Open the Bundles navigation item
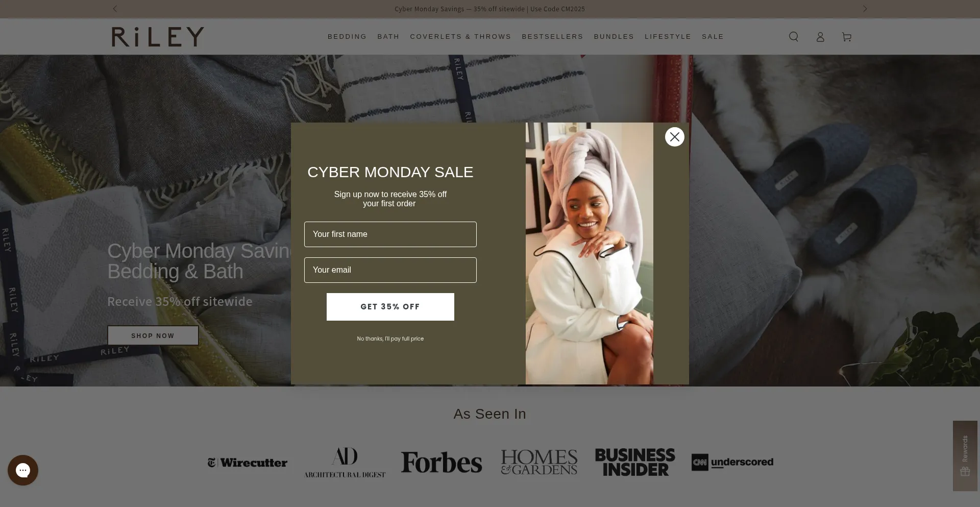The image size is (980, 507). (614, 37)
